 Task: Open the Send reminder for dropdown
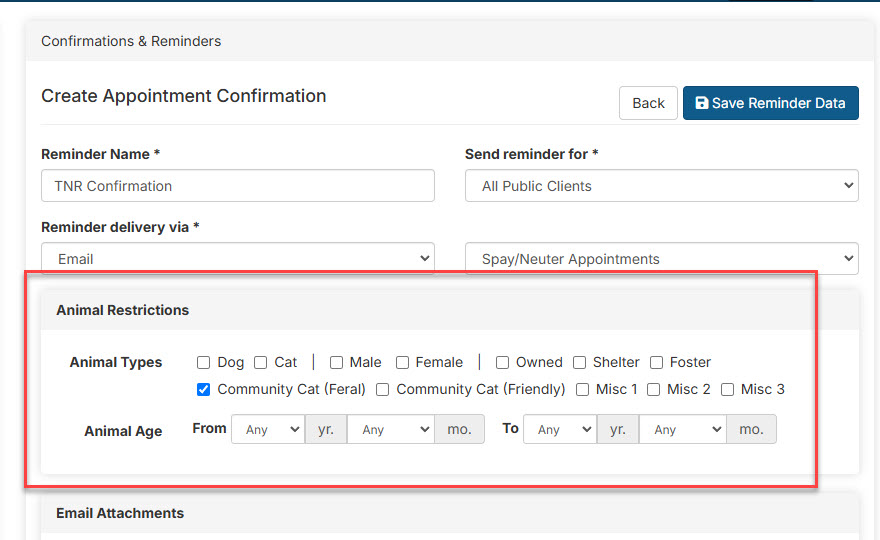pos(662,186)
